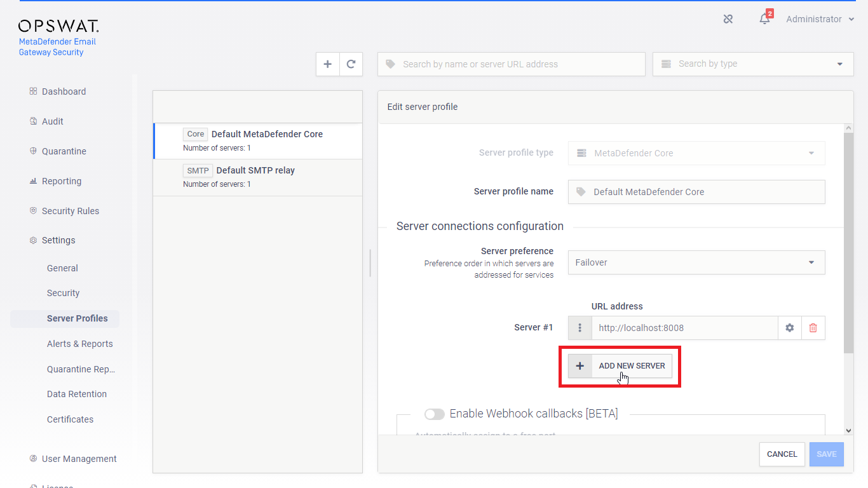Navigate to Quarantine
Screen dimensions: 868x488
[64, 151]
